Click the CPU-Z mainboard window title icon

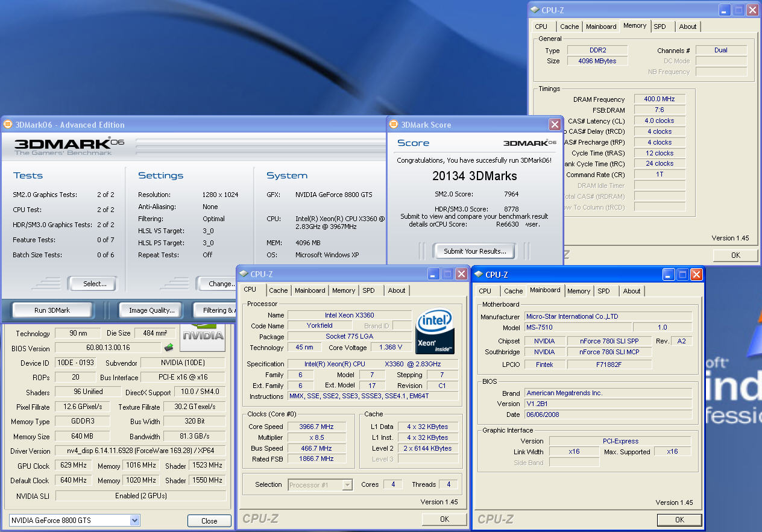click(479, 274)
